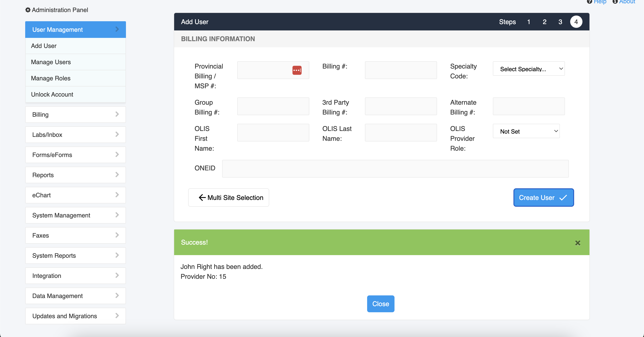The height and width of the screenshot is (337, 644).
Task: Select step 4 circle in Steps
Action: pyautogui.click(x=576, y=22)
